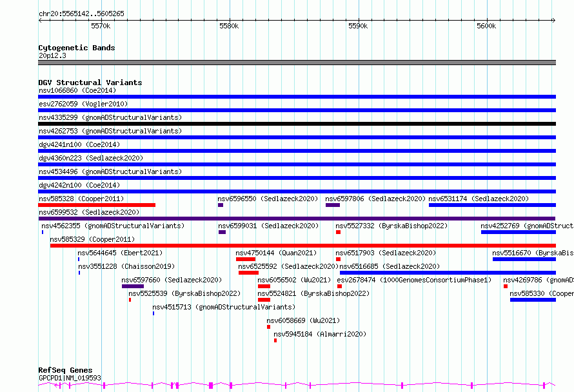Select nsv6597660 (Sedlazeck2020) purple bar
The image size is (574, 392).
pos(133,286)
